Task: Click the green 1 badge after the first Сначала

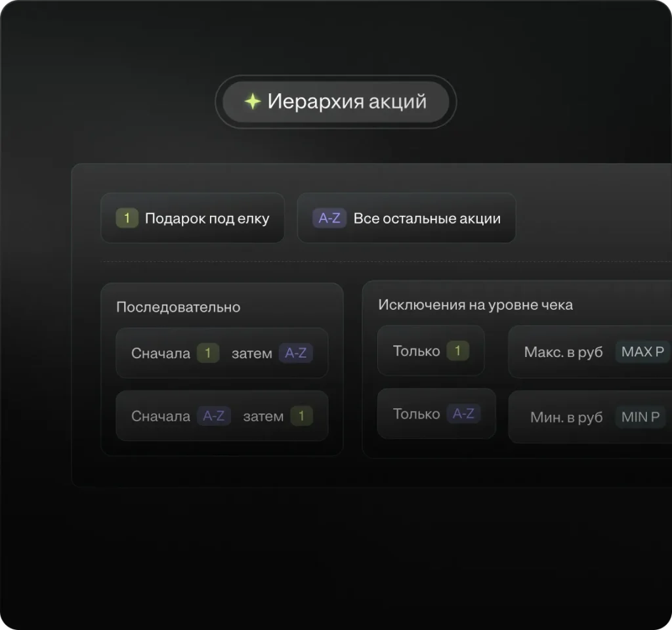Action: point(208,353)
